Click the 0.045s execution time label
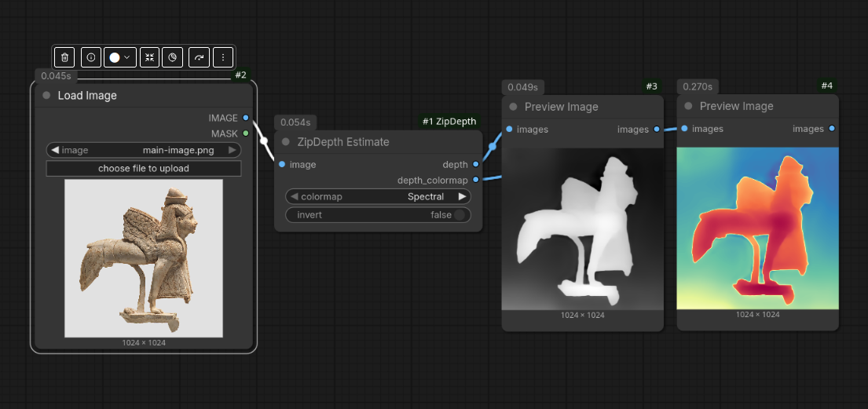This screenshot has height=409, width=868. coord(57,76)
